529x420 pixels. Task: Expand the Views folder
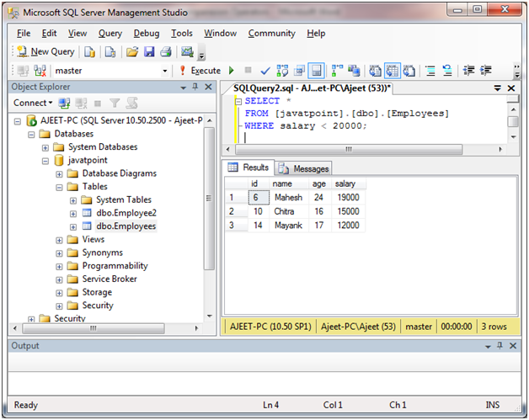[x=59, y=241]
